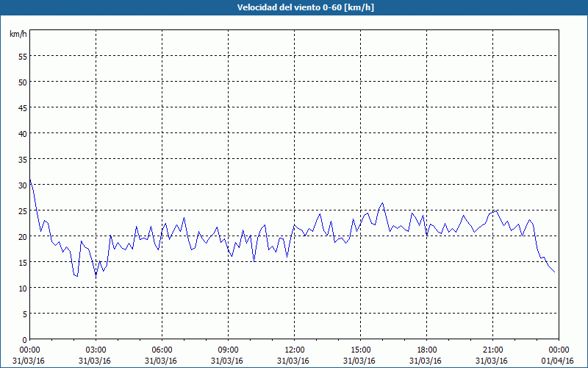Screen dimensions: 588x368
Task: Click the 'km/h' axis unit label
Action: (18, 34)
